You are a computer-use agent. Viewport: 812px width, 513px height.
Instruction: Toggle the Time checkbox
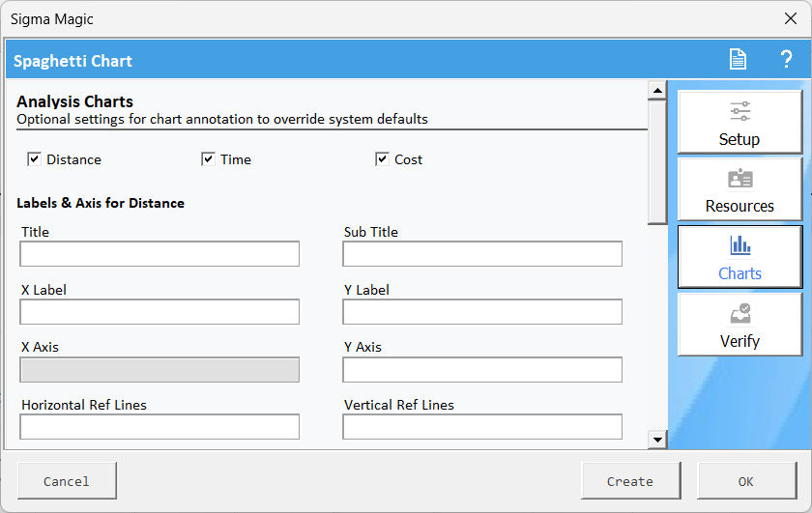[x=209, y=159]
